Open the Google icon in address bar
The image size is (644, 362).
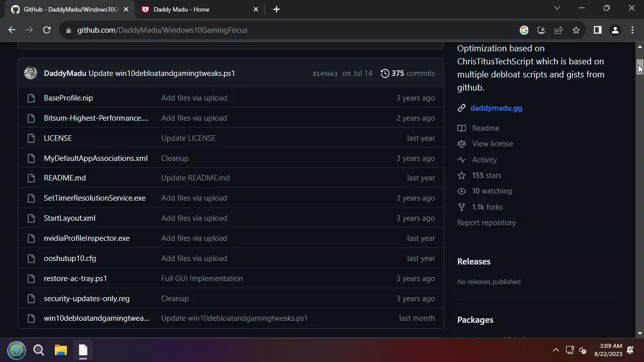tap(524, 30)
